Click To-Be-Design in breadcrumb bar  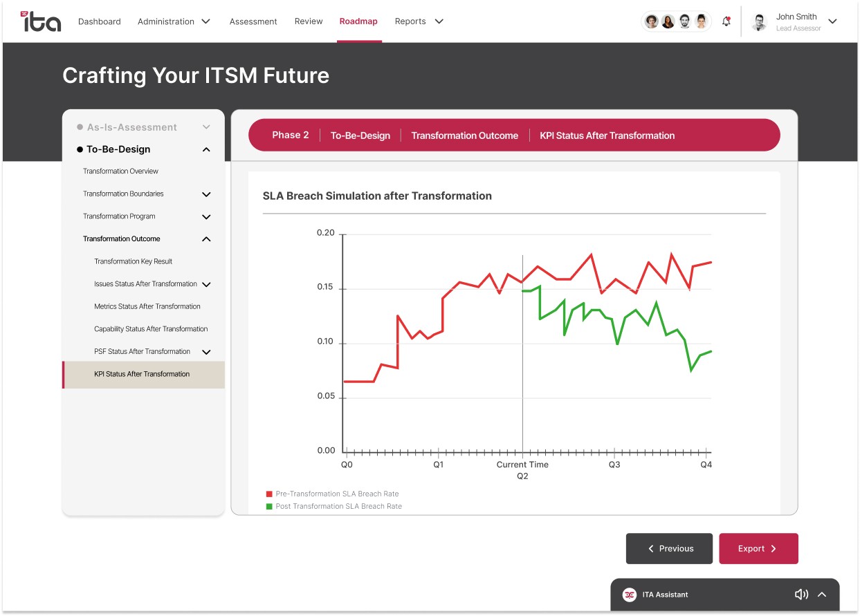[360, 136]
